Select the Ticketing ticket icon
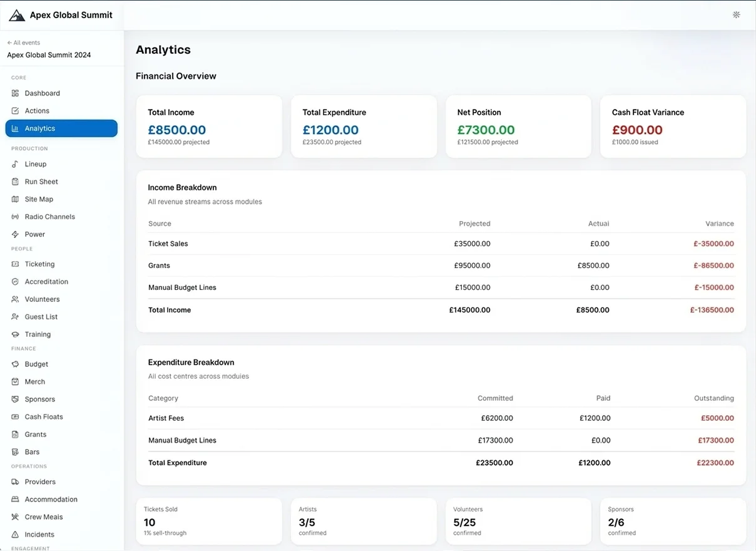Screen dimensions: 756x551 point(14,264)
